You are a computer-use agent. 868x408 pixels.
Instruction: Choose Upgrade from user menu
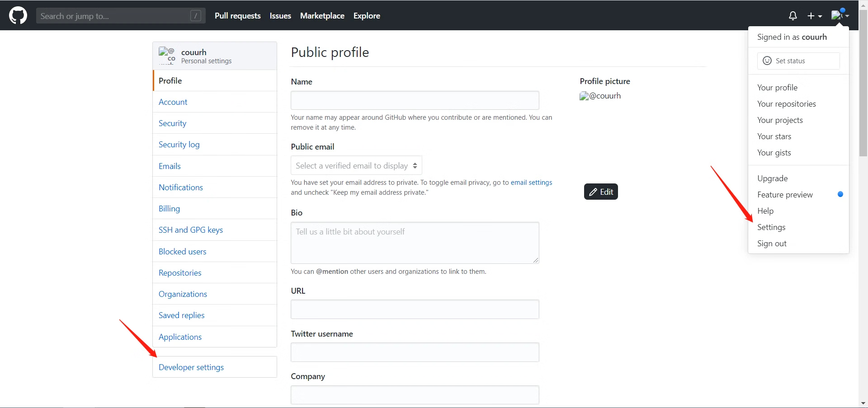(798, 178)
